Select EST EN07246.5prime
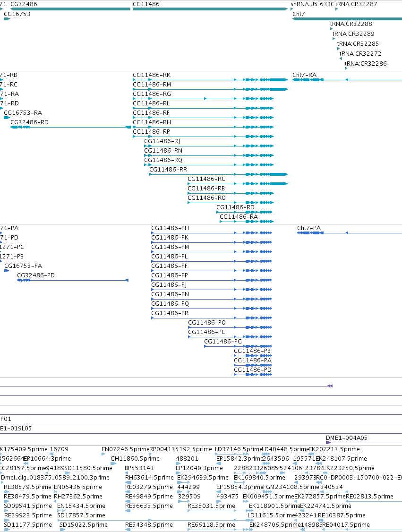Viewport: 402px width, 532px height. click(125, 449)
